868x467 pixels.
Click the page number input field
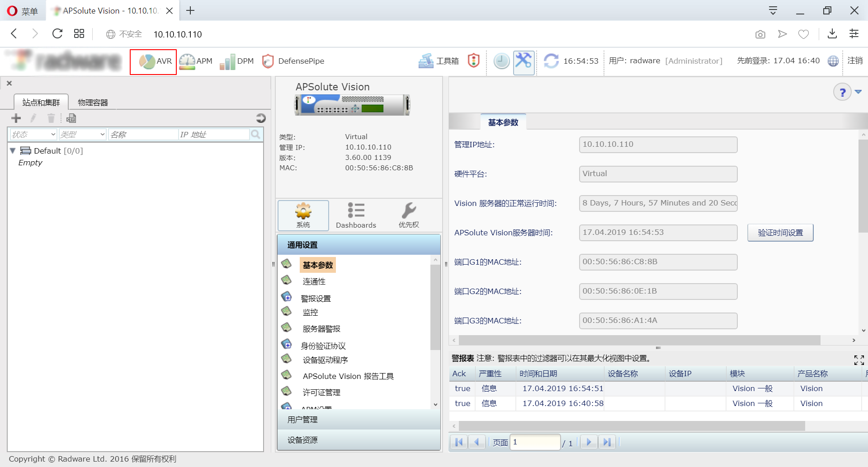point(535,442)
